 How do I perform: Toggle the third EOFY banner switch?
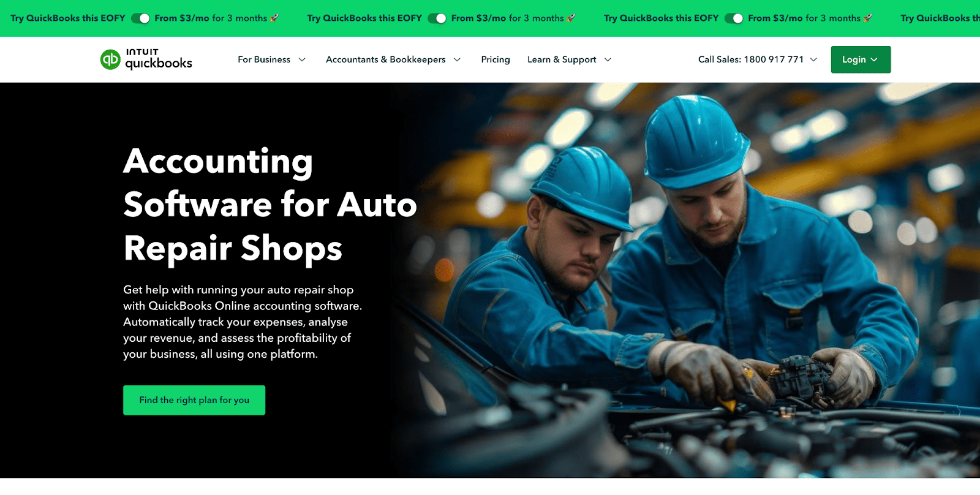point(734,18)
